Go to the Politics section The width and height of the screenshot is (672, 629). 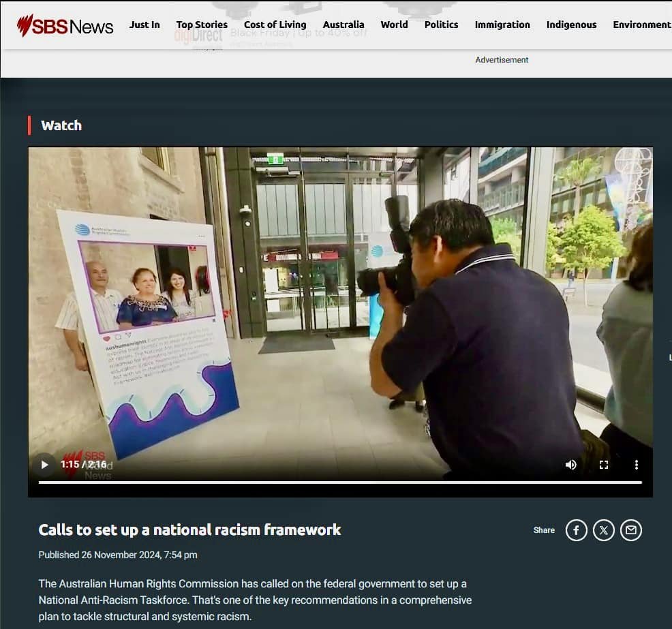[442, 25]
